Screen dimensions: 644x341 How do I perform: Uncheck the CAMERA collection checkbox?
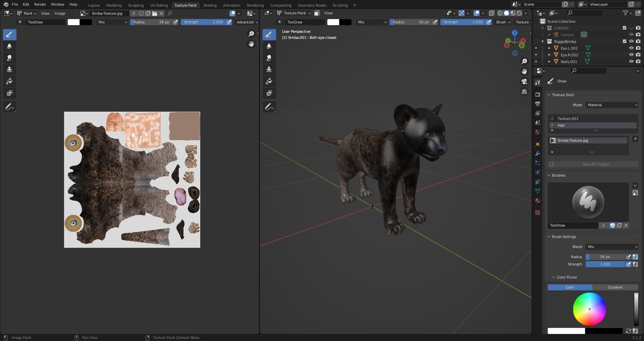coord(624,28)
